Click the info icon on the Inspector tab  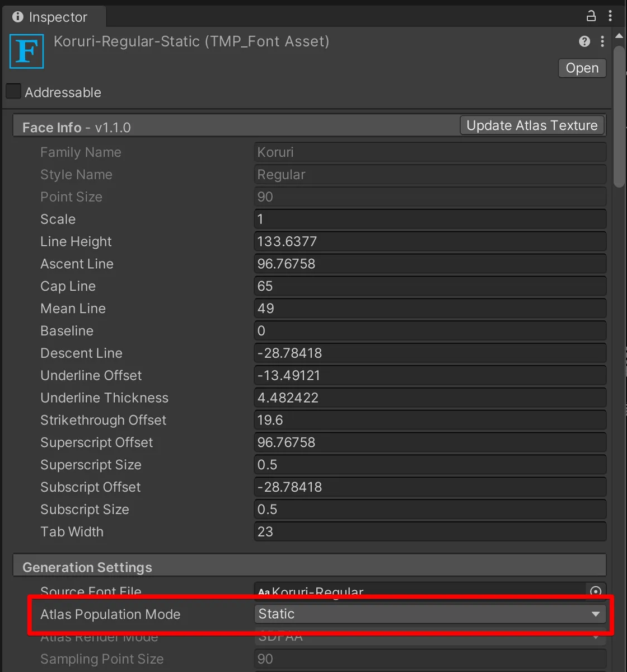(18, 17)
